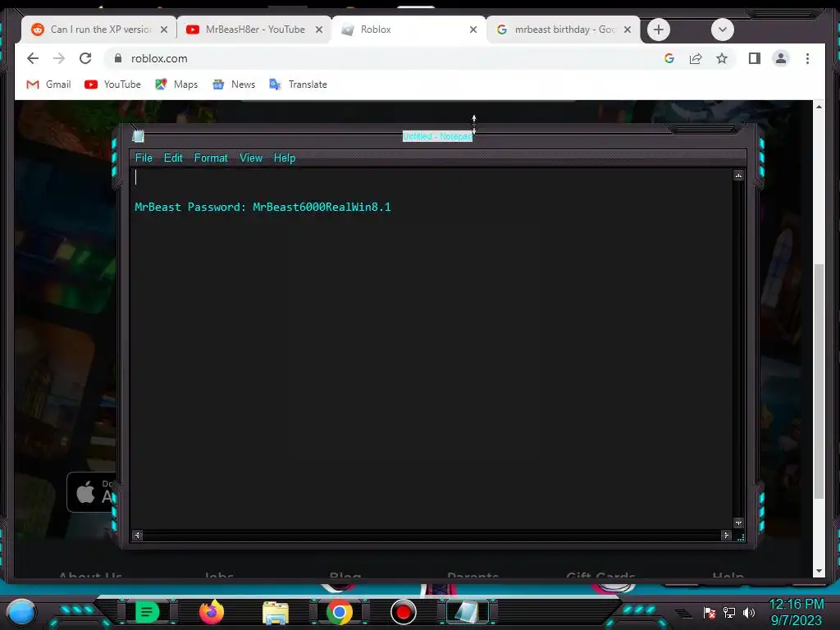
Task: Click Notepad horizontal scrollbar right arrow
Action: pyautogui.click(x=727, y=535)
